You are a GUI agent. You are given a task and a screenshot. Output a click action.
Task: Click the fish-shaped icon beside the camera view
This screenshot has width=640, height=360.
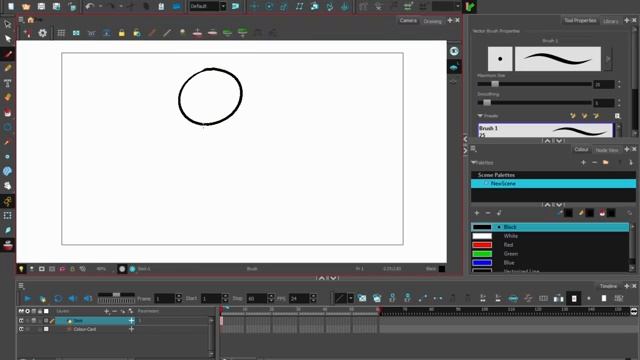pos(454,67)
